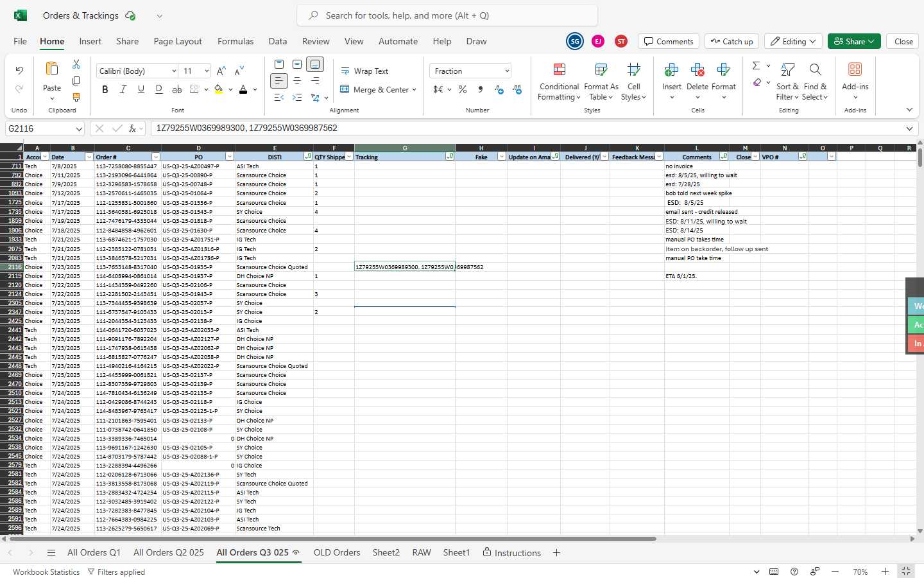The image size is (924, 578).
Task: Switch to the OLD Orders sheet tab
Action: coord(337,552)
